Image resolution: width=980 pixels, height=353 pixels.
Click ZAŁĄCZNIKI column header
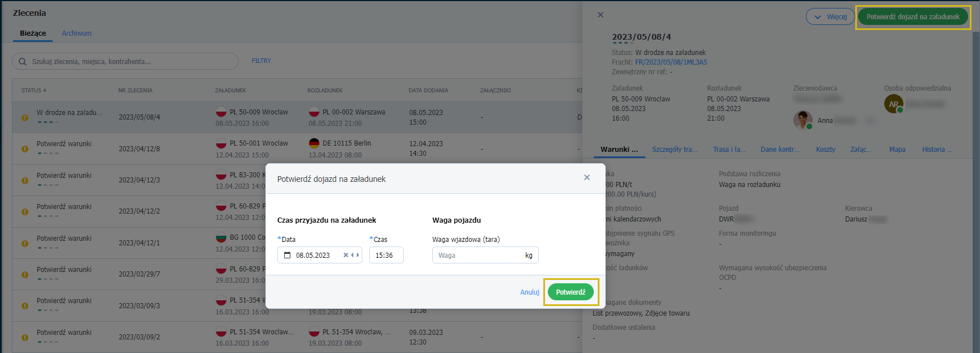(495, 90)
